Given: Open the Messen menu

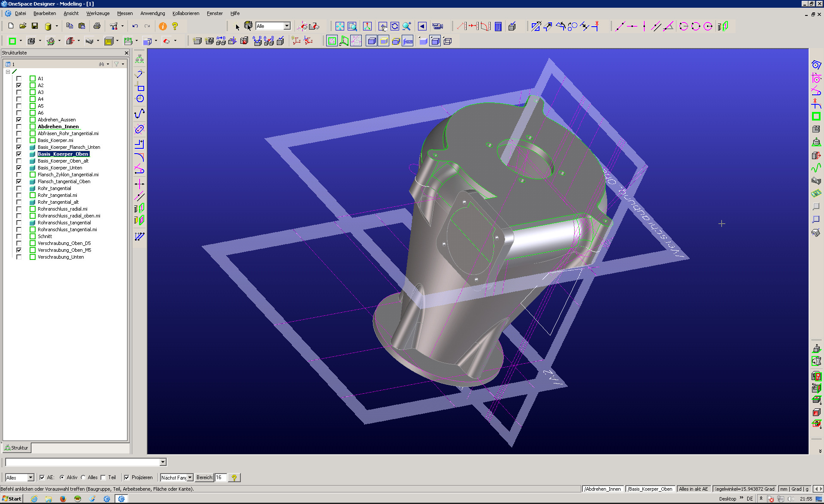Looking at the screenshot, I should tap(125, 13).
